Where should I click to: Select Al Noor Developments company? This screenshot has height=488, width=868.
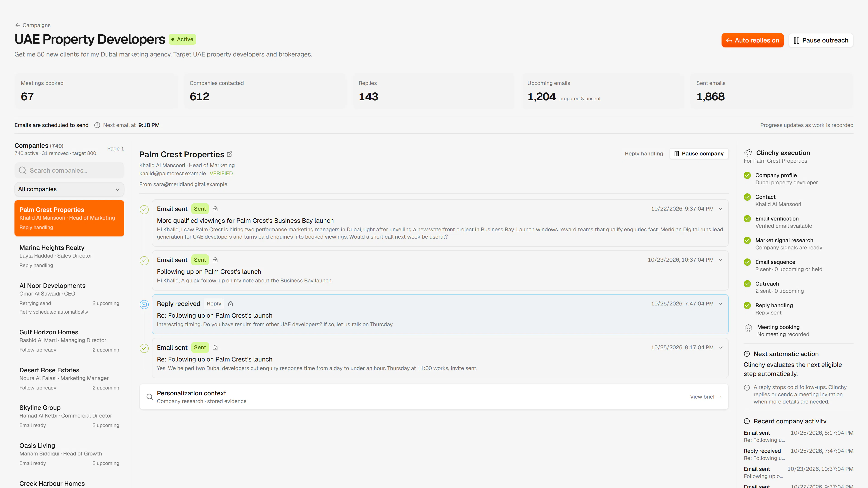[x=69, y=298]
